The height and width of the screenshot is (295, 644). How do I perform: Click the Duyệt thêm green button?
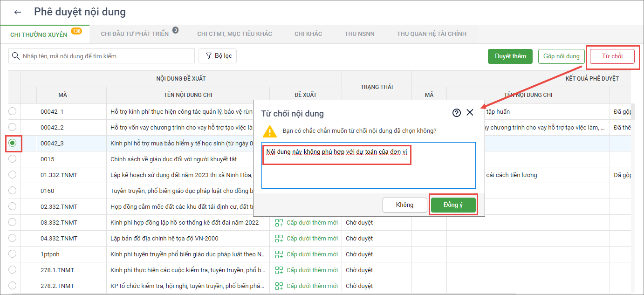coord(510,56)
